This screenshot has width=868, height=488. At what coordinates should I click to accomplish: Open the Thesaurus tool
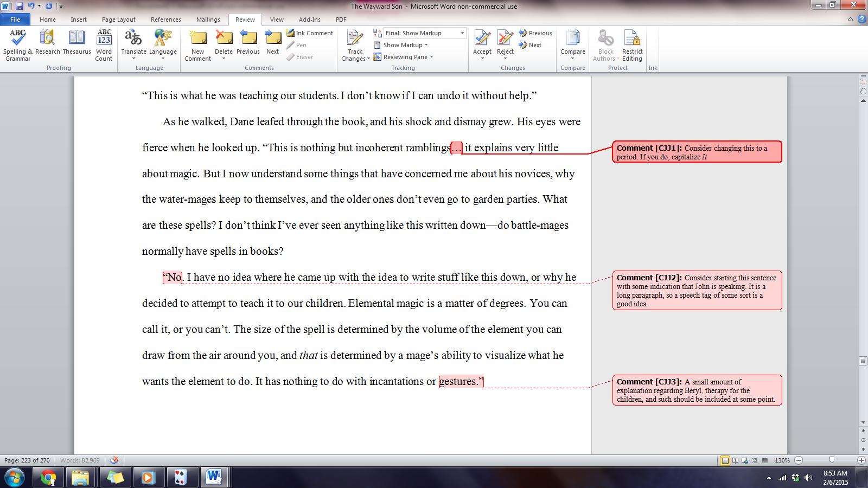pyautogui.click(x=76, y=43)
